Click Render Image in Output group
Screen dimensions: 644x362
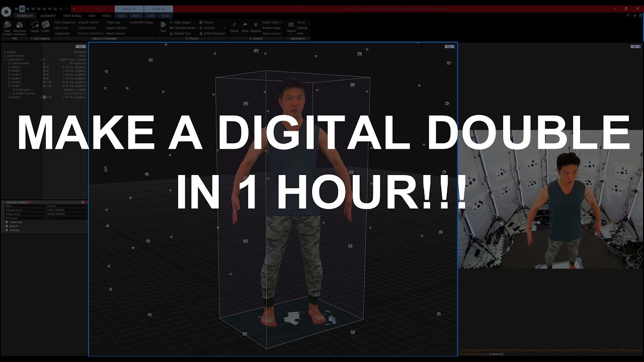272,28
